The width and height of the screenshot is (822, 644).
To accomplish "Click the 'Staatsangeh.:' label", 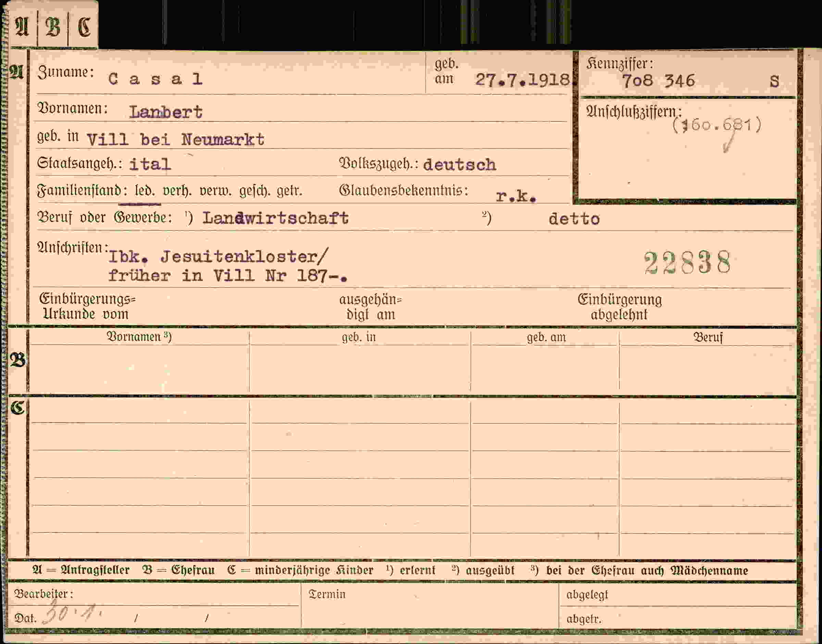I will (x=80, y=163).
